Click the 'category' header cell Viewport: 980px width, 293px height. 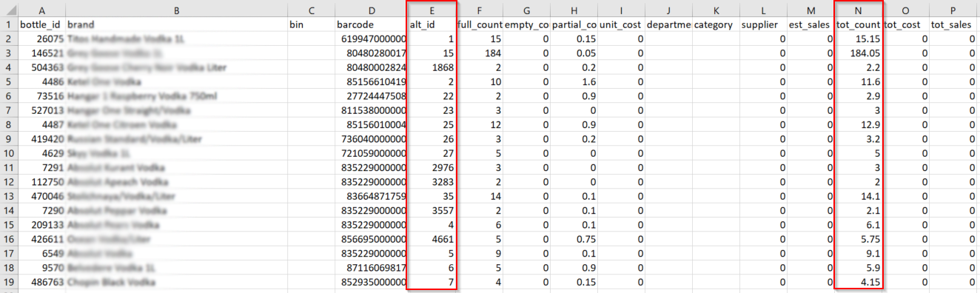pyautogui.click(x=716, y=24)
